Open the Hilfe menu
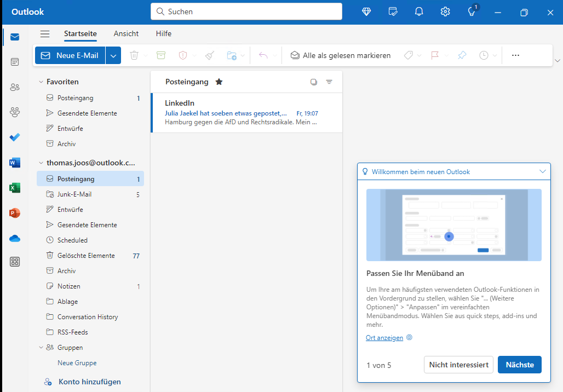Image resolution: width=563 pixels, height=392 pixels. [x=163, y=33]
